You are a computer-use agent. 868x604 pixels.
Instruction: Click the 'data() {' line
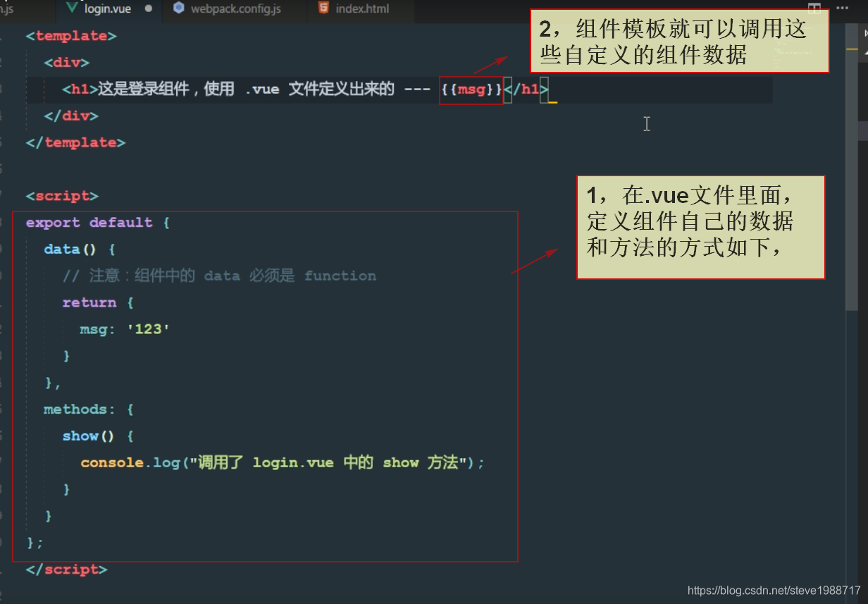coord(80,250)
